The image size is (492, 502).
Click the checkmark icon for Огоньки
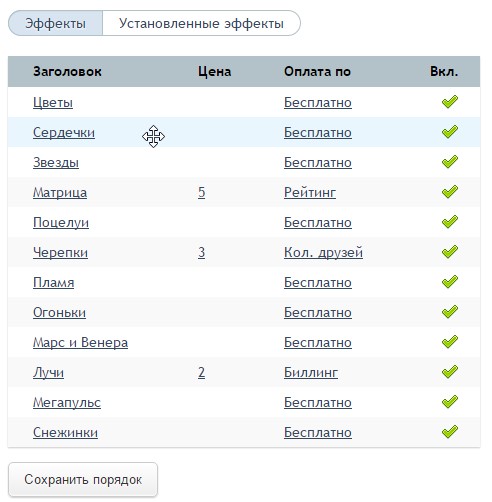pos(450,312)
